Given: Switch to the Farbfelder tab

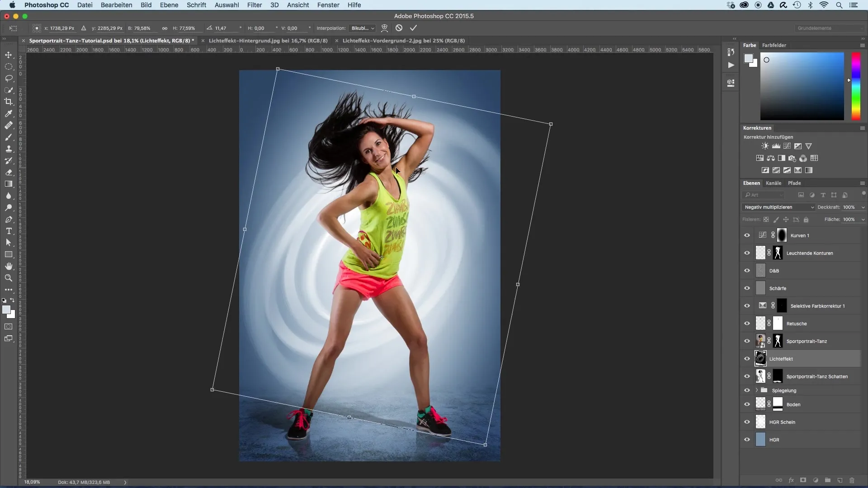Looking at the screenshot, I should coord(774,45).
